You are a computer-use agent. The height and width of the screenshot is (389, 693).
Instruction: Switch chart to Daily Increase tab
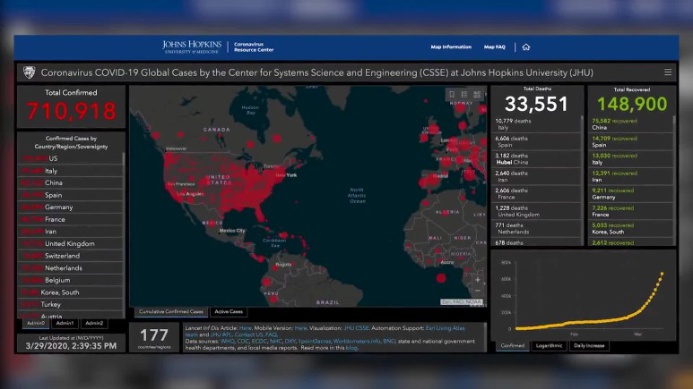pyautogui.click(x=589, y=346)
